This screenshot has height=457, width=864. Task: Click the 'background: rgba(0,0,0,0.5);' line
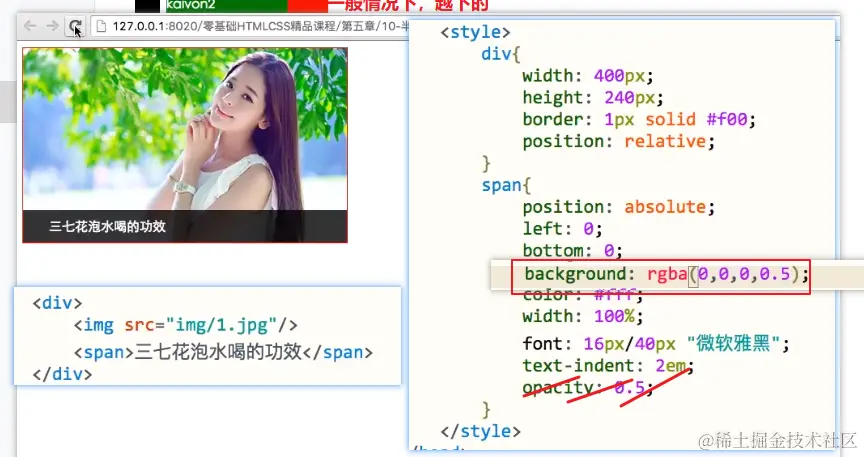point(666,274)
